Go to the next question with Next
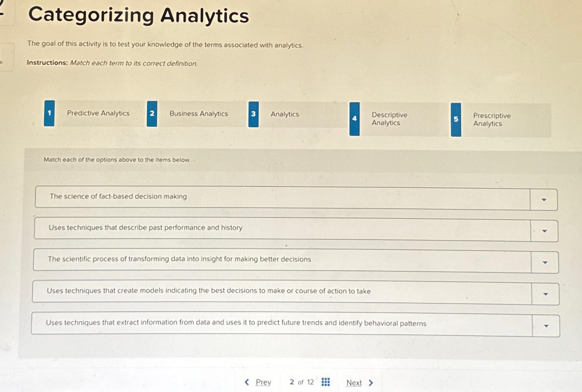 354,383
